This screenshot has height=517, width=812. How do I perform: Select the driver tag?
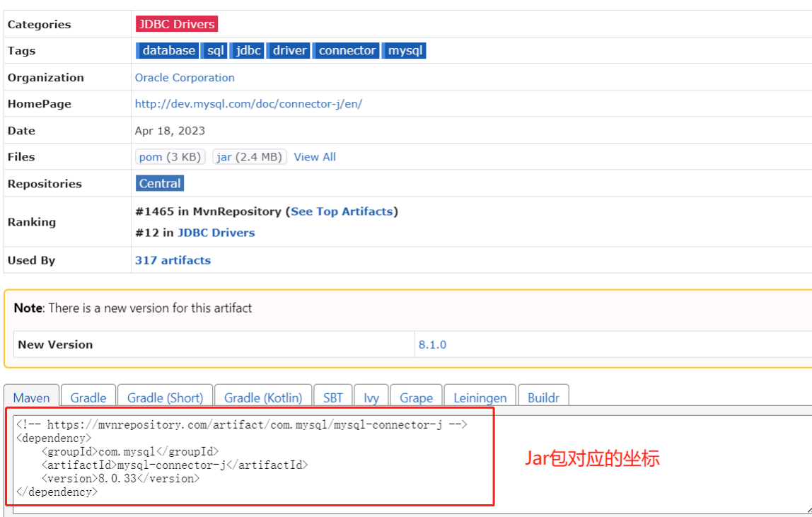coord(289,50)
